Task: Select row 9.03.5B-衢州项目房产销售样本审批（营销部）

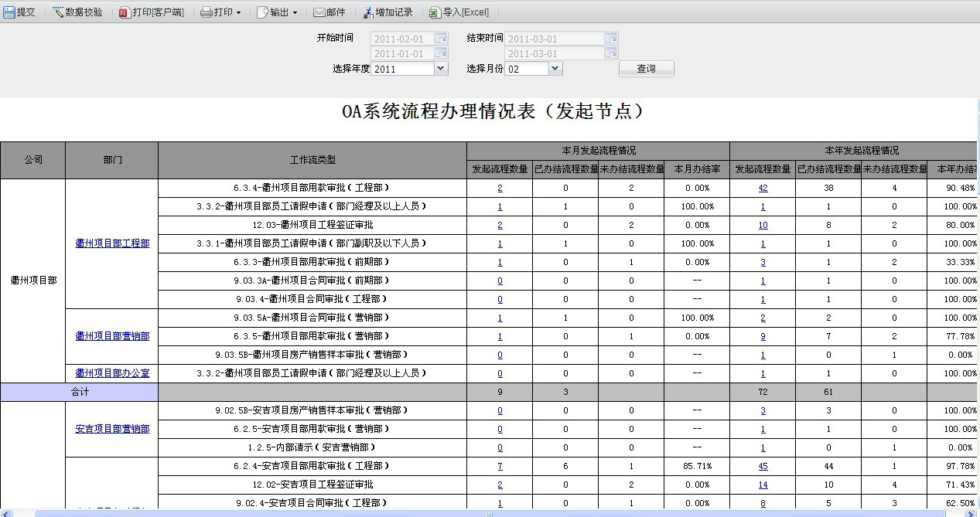Action: 312,355
